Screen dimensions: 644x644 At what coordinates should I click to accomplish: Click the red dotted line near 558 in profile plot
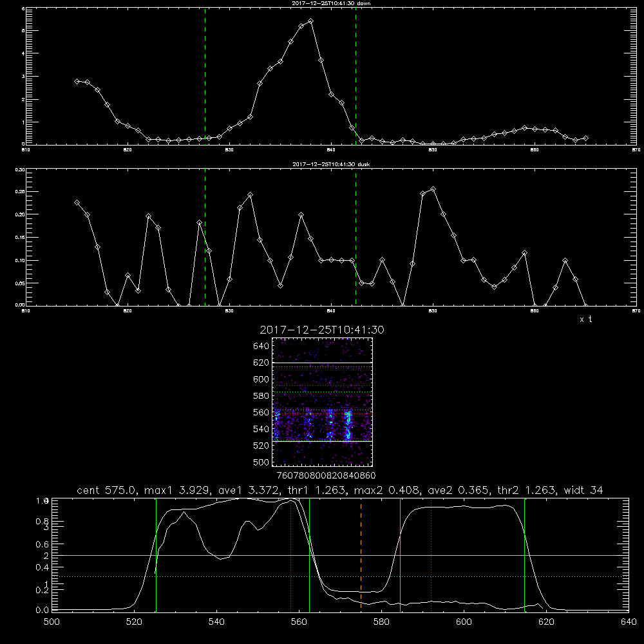(291, 554)
